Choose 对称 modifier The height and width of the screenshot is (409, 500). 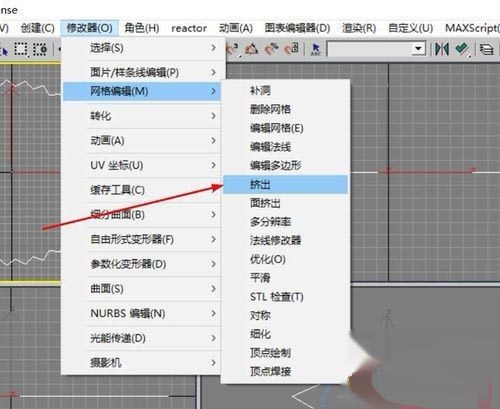click(285, 316)
